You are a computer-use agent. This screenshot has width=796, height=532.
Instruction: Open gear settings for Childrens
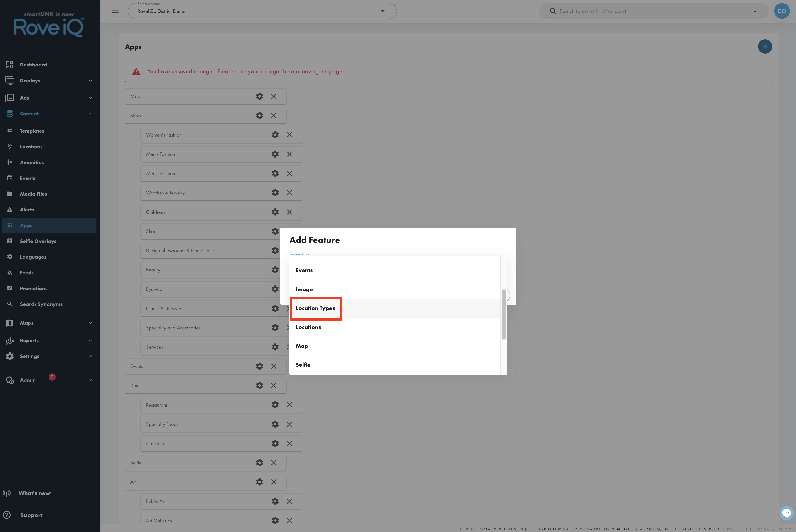click(x=275, y=212)
